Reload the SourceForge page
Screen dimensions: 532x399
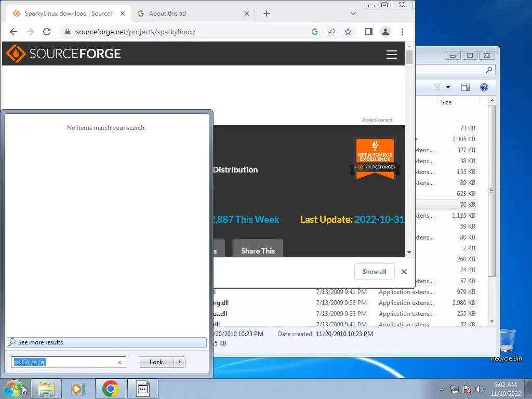pyautogui.click(x=47, y=32)
